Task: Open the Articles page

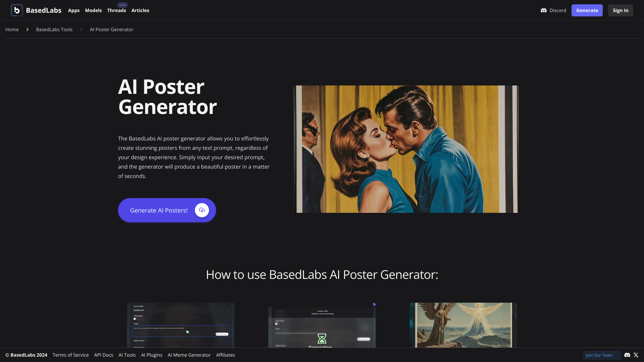Action: (140, 10)
